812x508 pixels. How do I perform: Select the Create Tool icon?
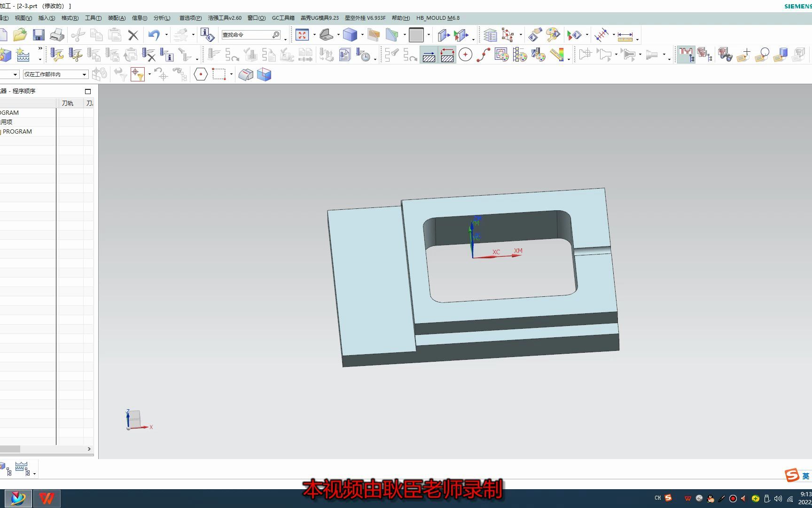click(x=56, y=55)
